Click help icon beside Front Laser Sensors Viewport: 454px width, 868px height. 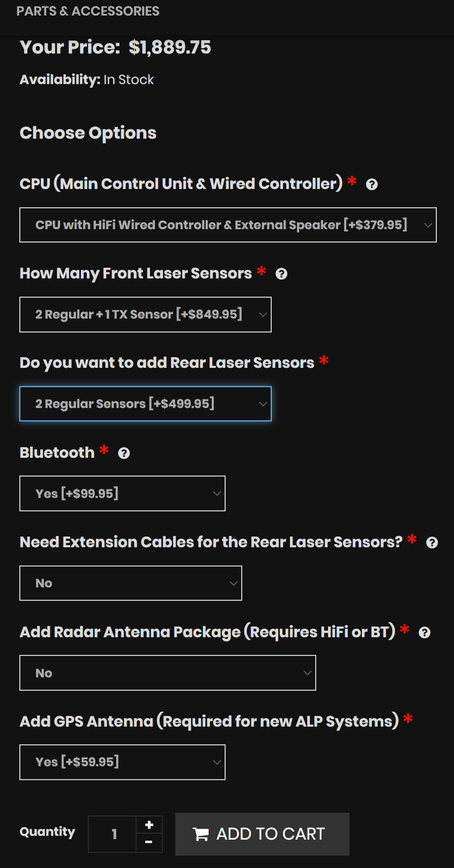[281, 274]
